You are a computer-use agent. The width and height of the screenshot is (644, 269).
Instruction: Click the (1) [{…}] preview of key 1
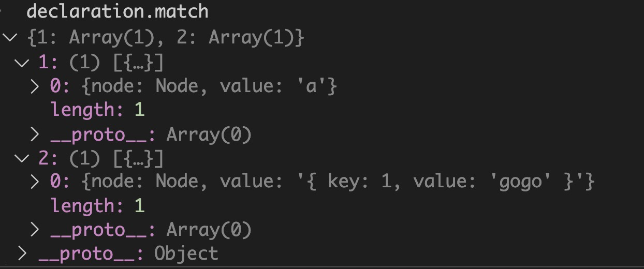tap(116, 63)
